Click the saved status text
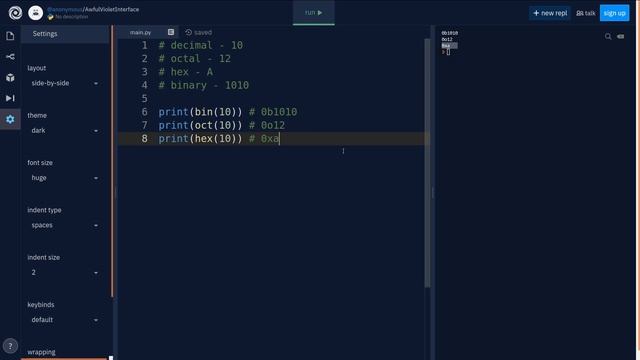The image size is (640, 360). pyautogui.click(x=203, y=32)
